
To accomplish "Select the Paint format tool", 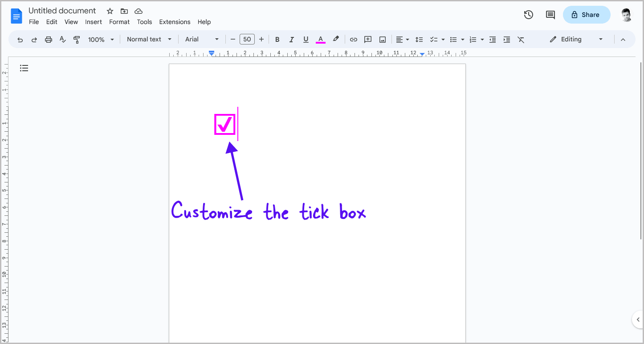I will 77,39.
